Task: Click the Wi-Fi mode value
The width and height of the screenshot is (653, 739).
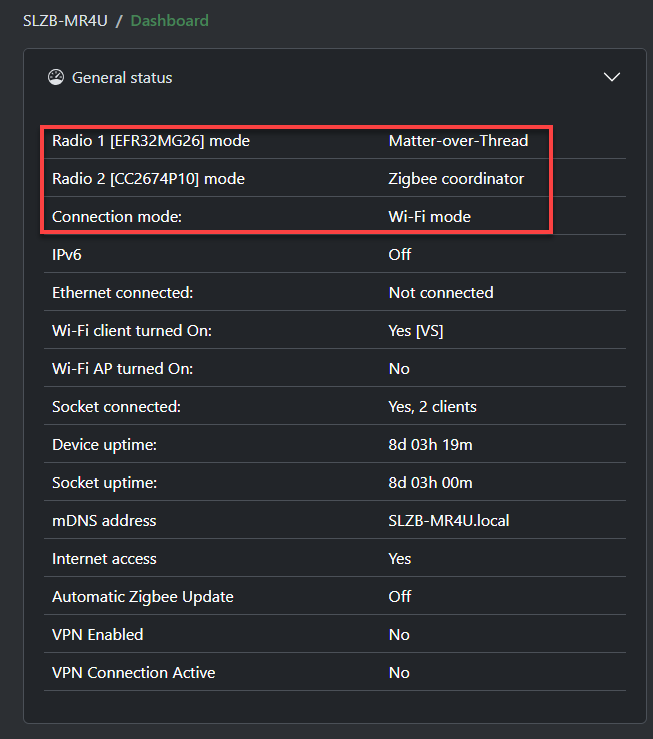Action: click(x=429, y=217)
